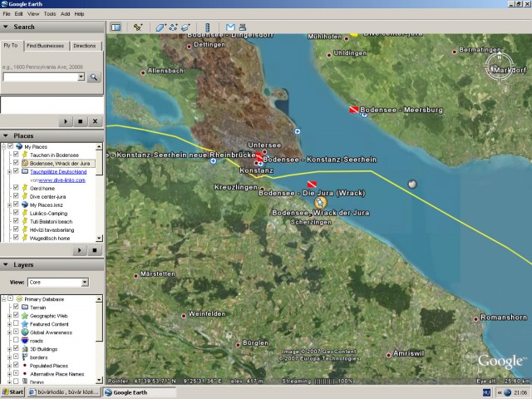Collapse the Places panel header

tap(7, 135)
